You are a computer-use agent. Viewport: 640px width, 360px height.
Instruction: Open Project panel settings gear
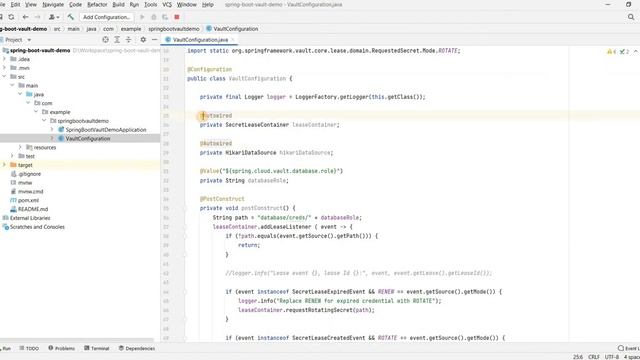(x=143, y=40)
